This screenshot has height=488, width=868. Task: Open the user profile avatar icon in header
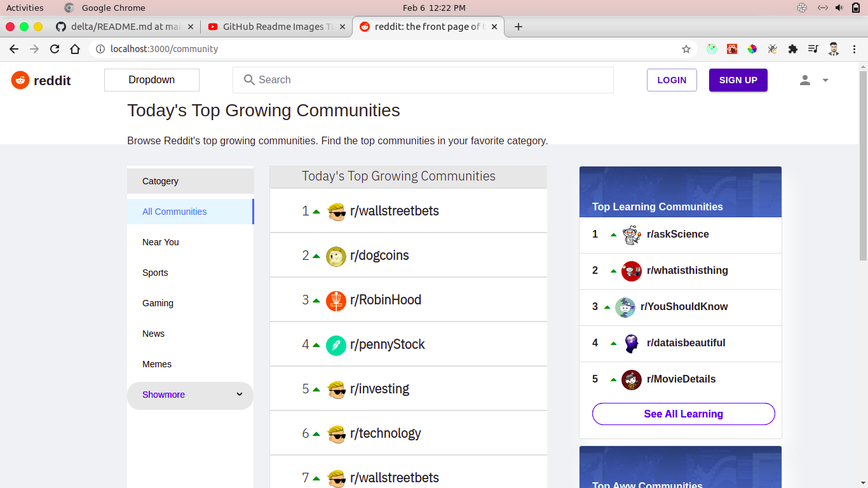pyautogui.click(x=805, y=80)
